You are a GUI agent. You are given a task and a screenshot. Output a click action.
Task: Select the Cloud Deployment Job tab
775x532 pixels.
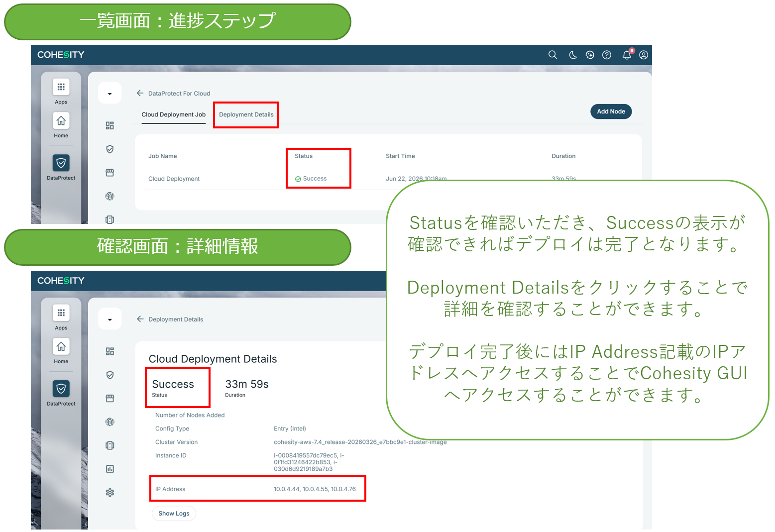tap(174, 114)
